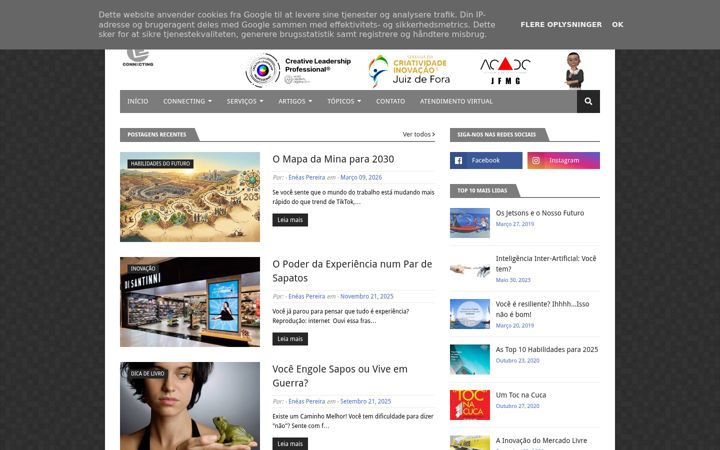Click the date Março 09, 2026

point(361,177)
